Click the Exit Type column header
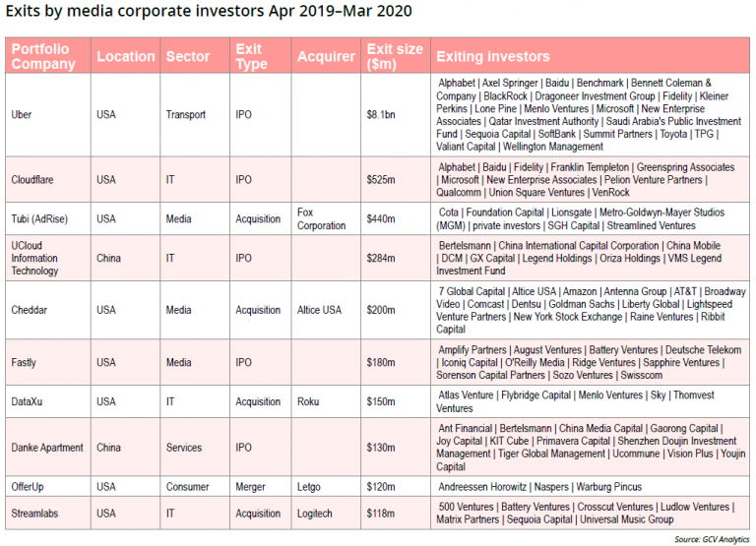Image resolution: width=756 pixels, height=546 pixels. 251,57
